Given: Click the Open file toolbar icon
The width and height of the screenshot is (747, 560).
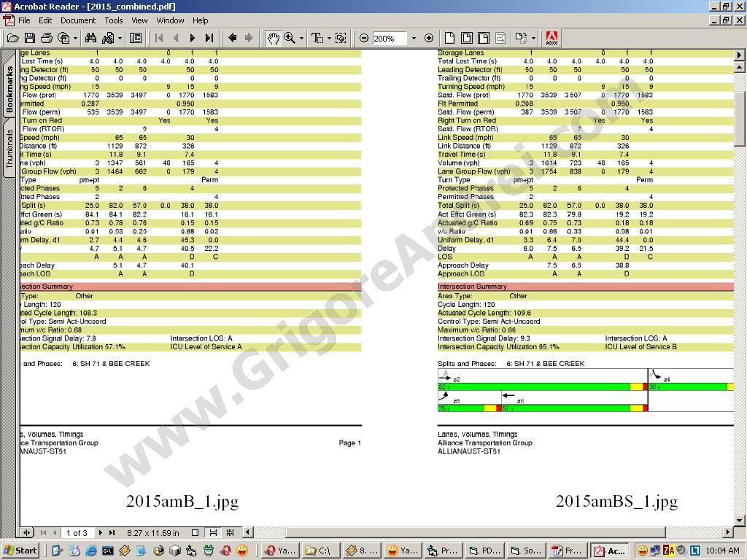Looking at the screenshot, I should click(13, 38).
